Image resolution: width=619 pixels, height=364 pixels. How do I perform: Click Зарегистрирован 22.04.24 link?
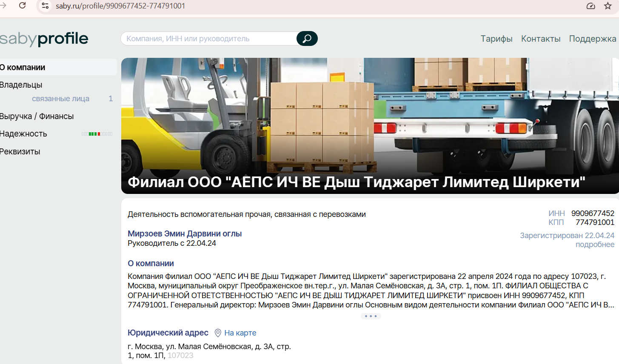coord(567,236)
